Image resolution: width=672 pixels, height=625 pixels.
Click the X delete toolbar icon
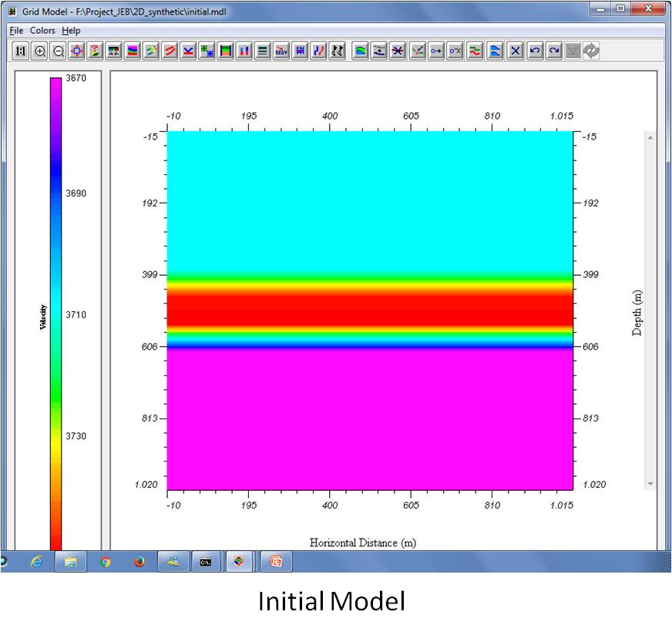click(x=515, y=51)
